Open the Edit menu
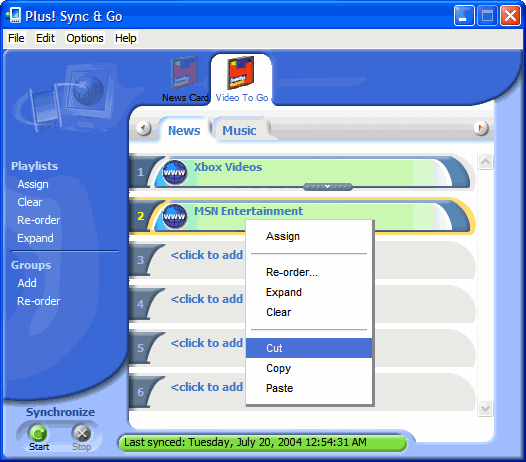Image resolution: width=526 pixels, height=462 pixels. pyautogui.click(x=45, y=38)
